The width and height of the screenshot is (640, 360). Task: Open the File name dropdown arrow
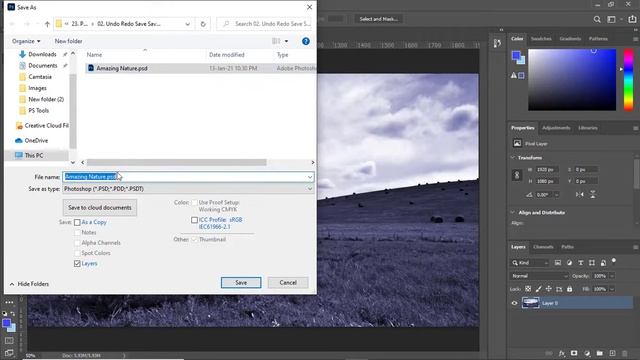[310, 177]
